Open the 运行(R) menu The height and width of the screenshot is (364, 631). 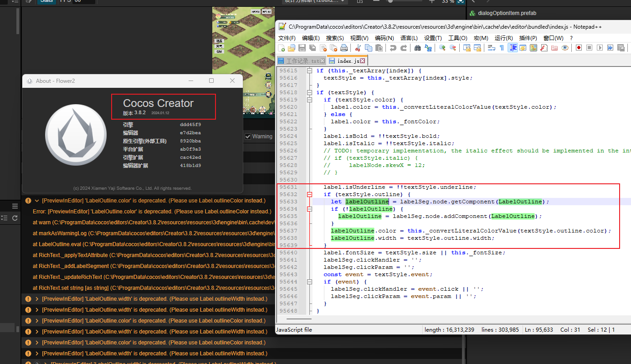pyautogui.click(x=503, y=38)
